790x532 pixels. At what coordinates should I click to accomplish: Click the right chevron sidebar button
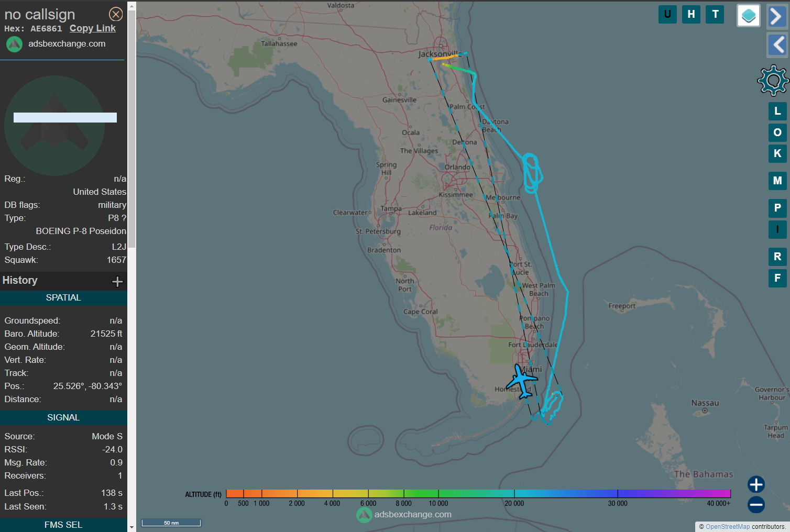click(777, 16)
